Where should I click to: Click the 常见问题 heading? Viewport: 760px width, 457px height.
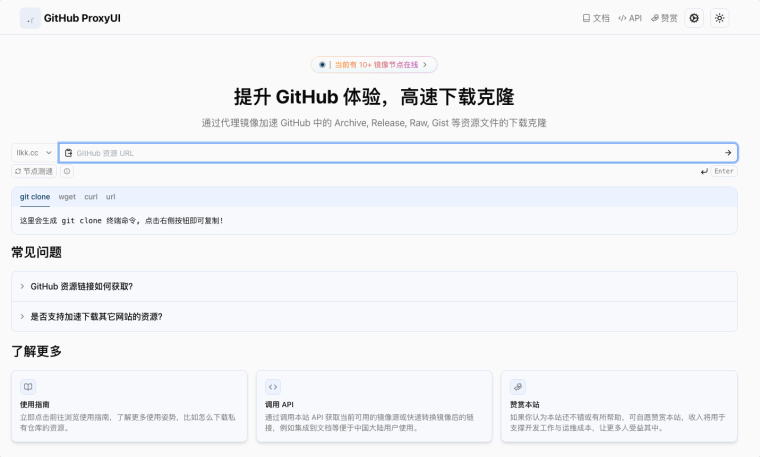[x=36, y=252]
